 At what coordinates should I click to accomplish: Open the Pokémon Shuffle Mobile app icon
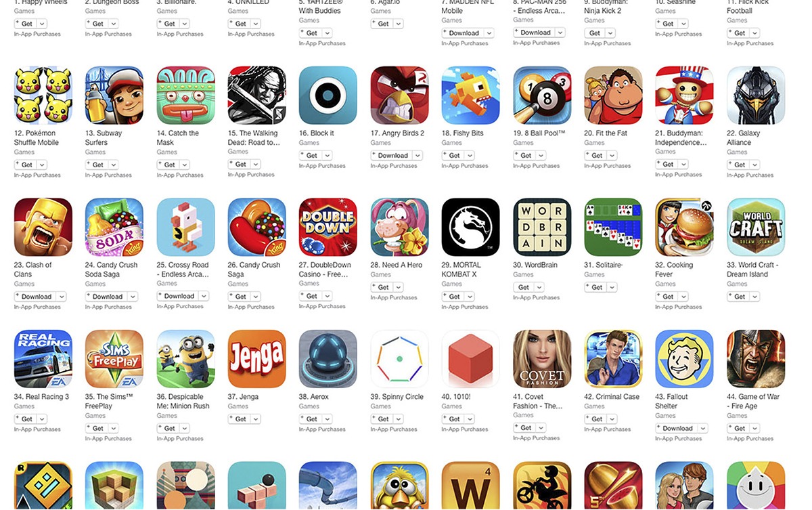43,95
